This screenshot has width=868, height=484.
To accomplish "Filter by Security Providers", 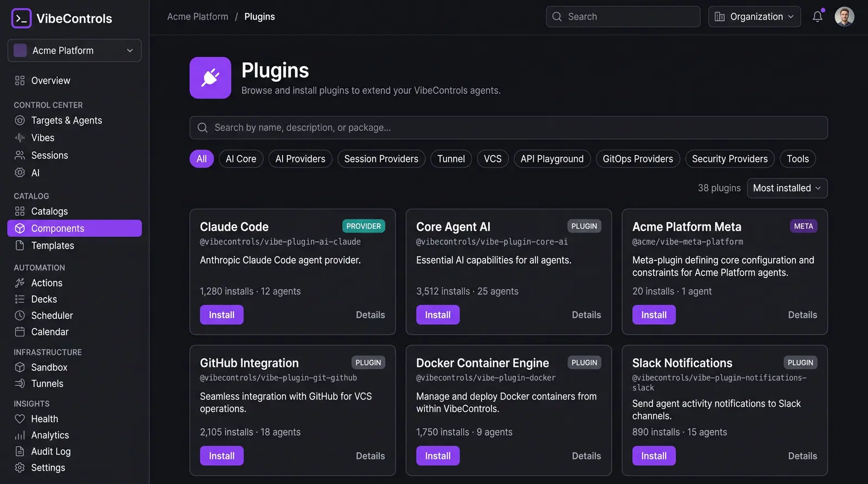I will coord(730,159).
